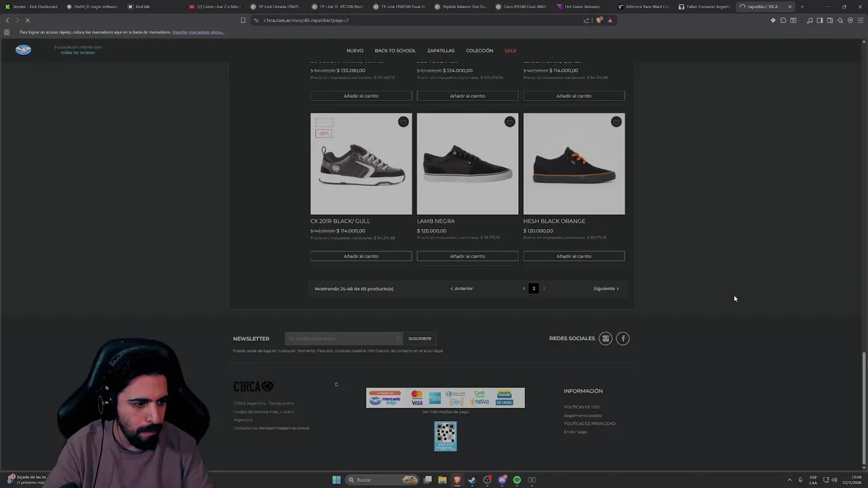Switch to Stream - Kick Dashboard tab
The image size is (868, 488).
[x=31, y=7]
